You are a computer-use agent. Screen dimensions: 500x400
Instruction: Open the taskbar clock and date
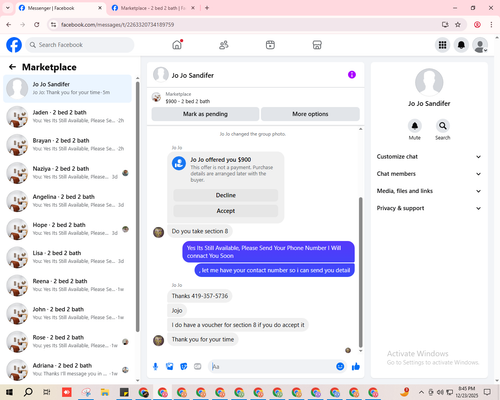pos(466,392)
